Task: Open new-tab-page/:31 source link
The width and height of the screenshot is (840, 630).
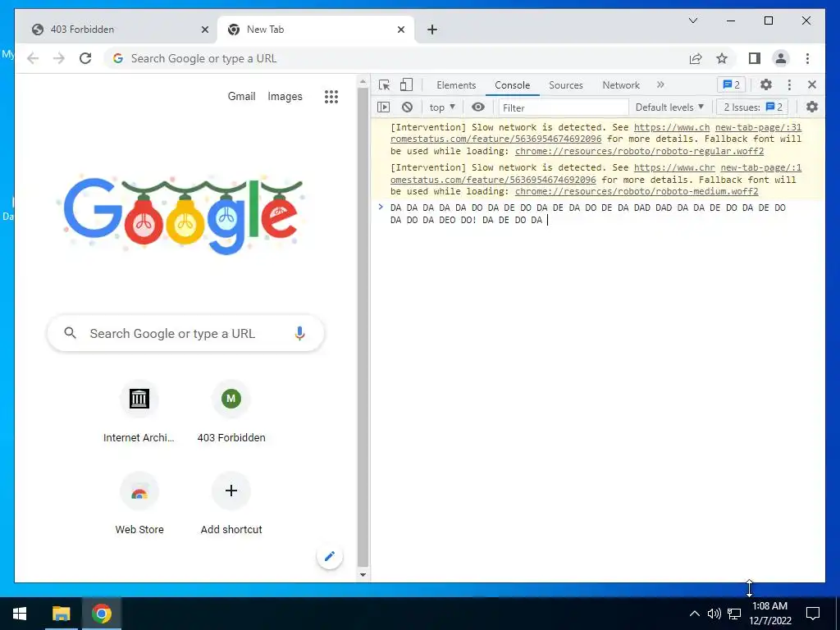Action: point(758,127)
